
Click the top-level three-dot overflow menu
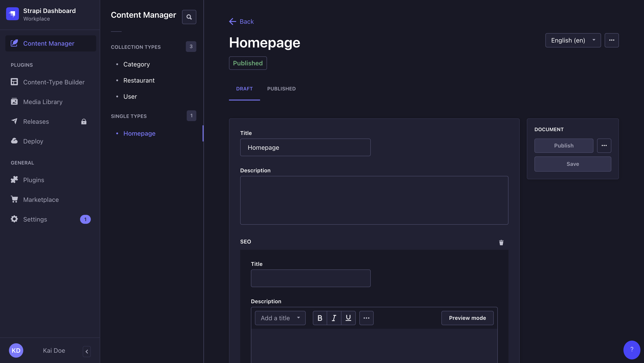612,40
